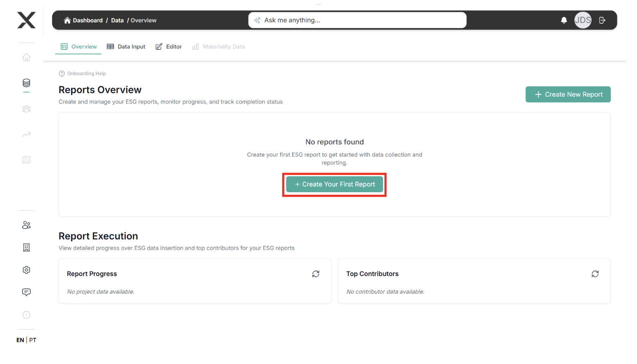Switch to the Materiality Data tab
Viewport: 637px width, 364px height.
(x=219, y=47)
